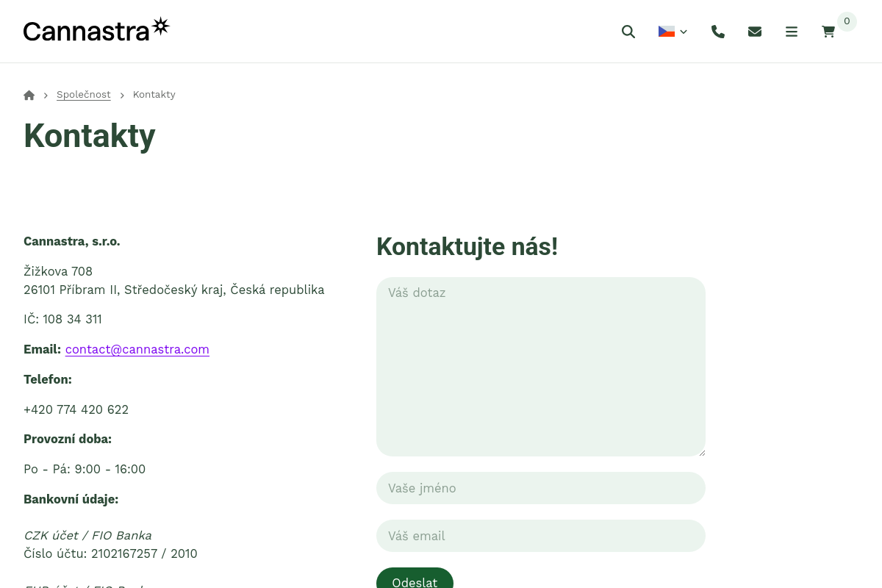Image resolution: width=882 pixels, height=588 pixels.
Task: Open the shopping cart icon
Action: 828,32
